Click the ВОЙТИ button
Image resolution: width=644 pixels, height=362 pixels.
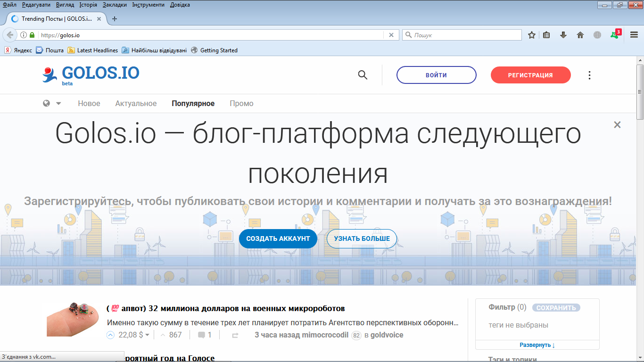coord(437,75)
